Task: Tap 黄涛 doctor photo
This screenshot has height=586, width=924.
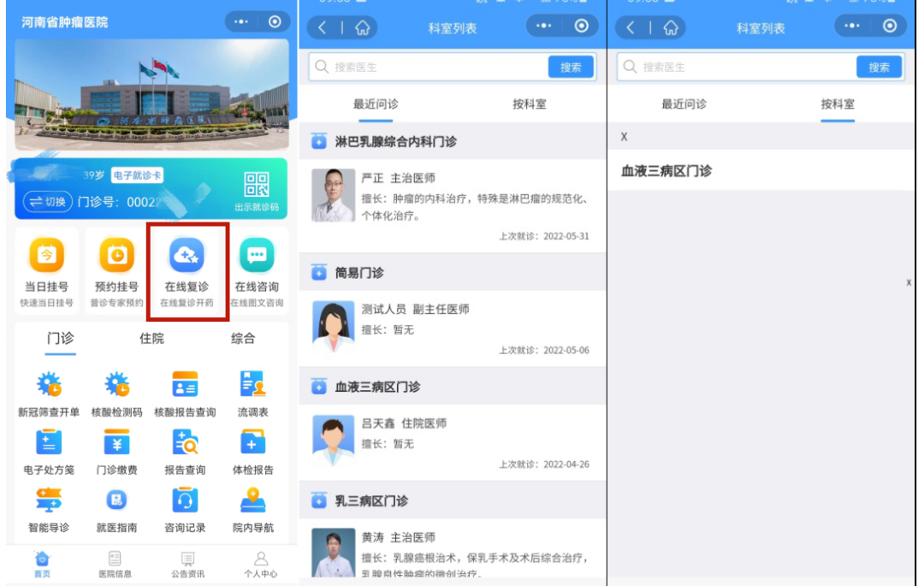Action: pos(333,552)
